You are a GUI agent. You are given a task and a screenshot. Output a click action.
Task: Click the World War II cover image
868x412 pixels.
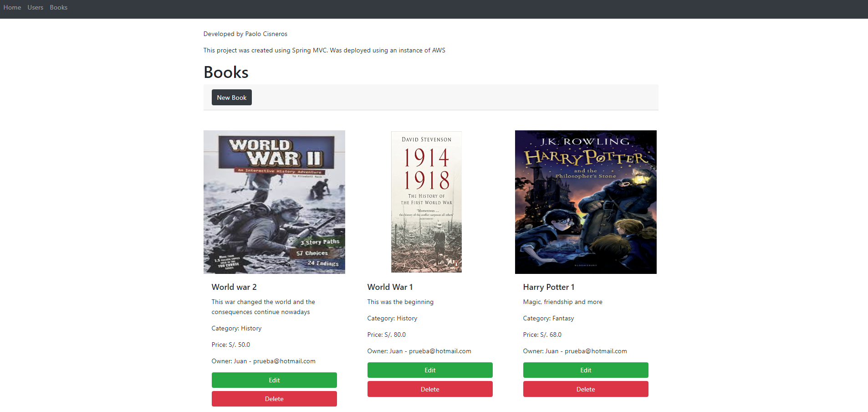(x=274, y=202)
